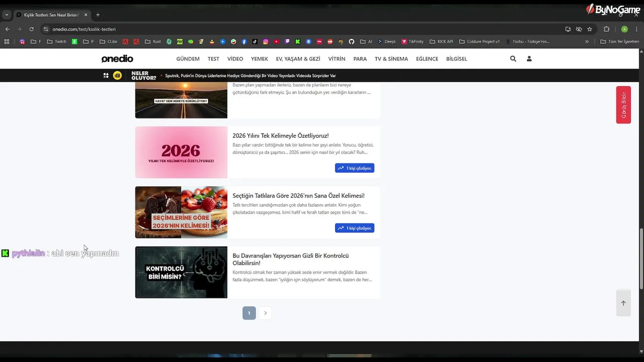Click the Onedio logo

[117, 59]
